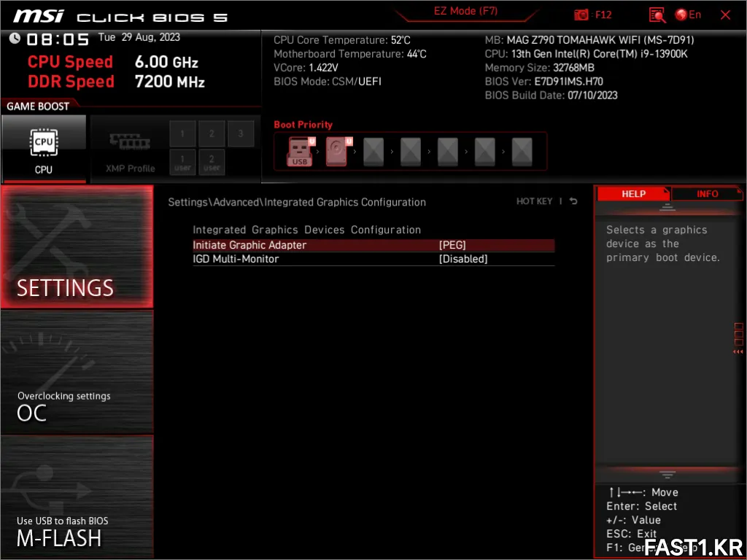Click the Settings breadcrumb path
Viewport: 747px width, 560px height.
pyautogui.click(x=297, y=202)
